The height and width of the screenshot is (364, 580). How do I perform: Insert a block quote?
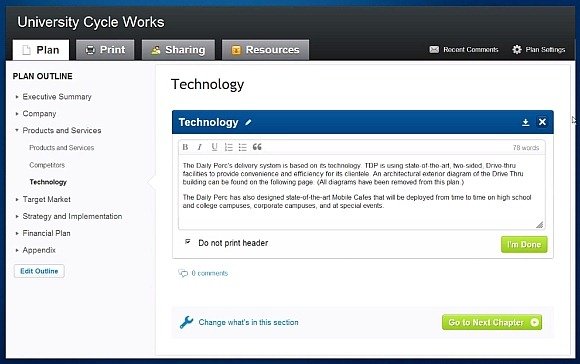[257, 147]
